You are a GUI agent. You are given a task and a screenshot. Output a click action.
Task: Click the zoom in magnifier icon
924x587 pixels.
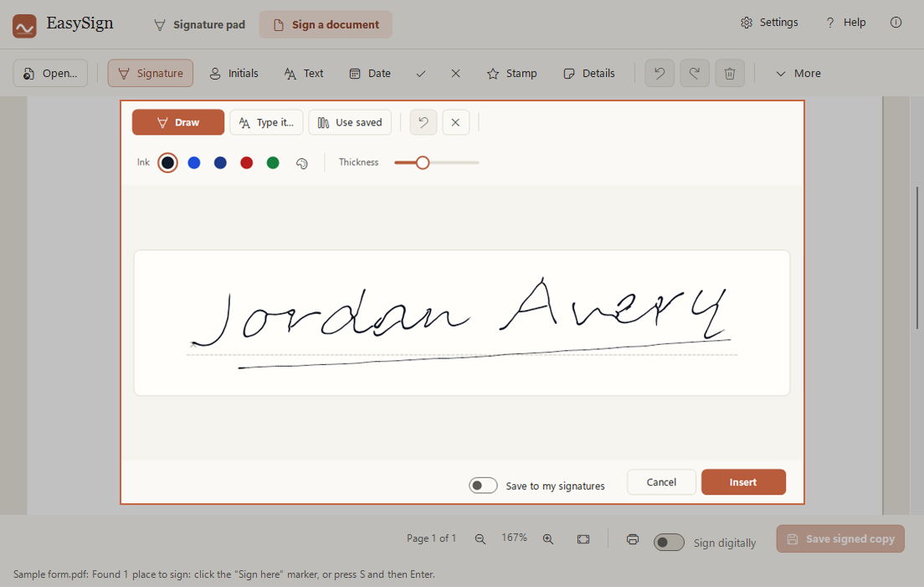(548, 538)
